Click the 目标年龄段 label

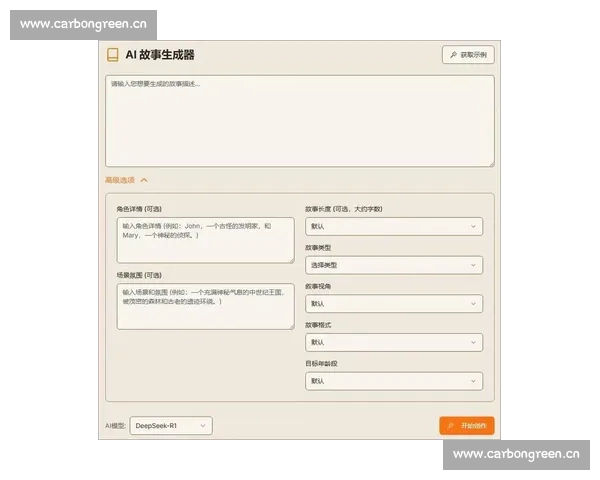321,364
